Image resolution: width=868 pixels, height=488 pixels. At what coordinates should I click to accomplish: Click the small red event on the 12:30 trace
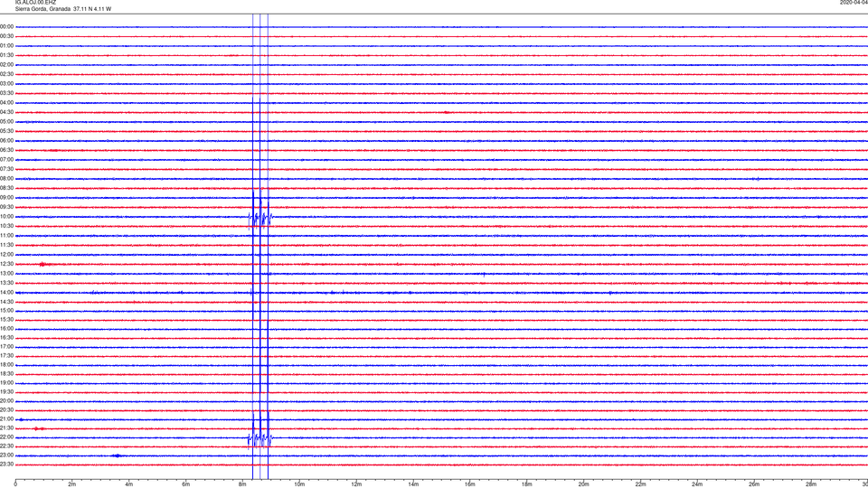45,265
